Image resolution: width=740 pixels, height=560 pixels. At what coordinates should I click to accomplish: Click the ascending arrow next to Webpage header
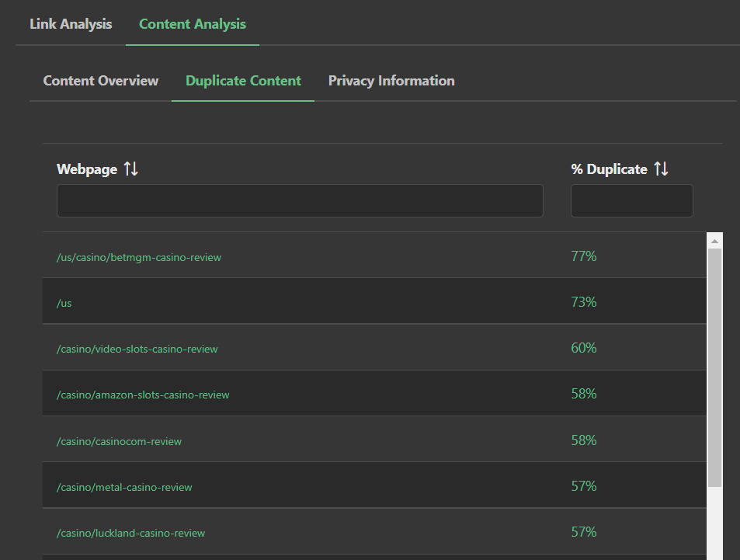click(x=128, y=169)
